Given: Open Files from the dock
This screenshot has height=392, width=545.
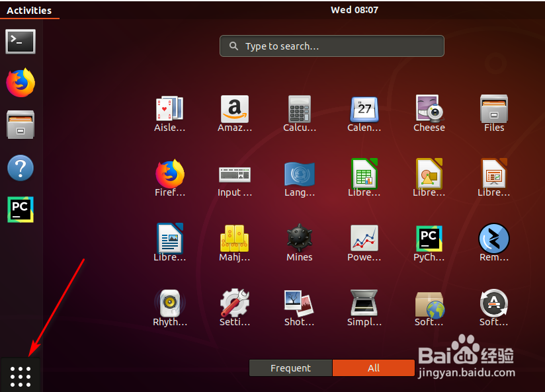Looking at the screenshot, I should click(21, 125).
